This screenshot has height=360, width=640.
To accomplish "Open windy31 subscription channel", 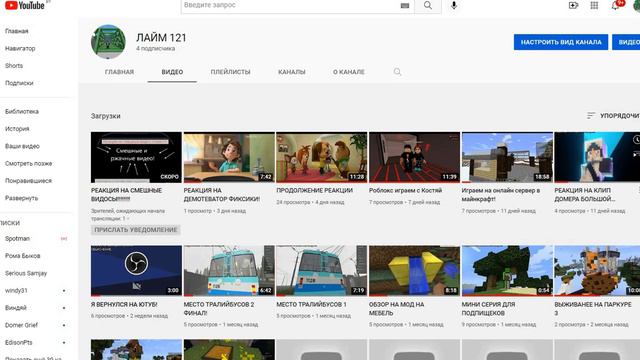I will coord(16,291).
